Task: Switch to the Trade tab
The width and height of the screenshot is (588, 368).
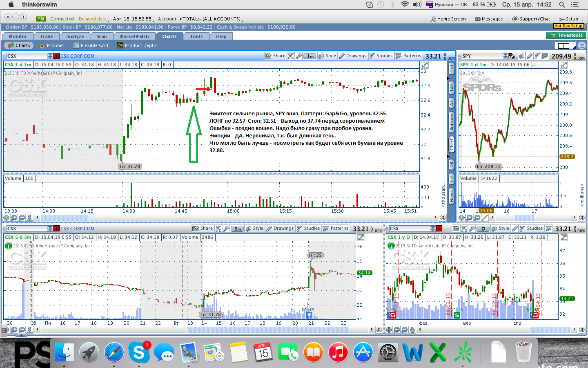Action: tap(47, 36)
